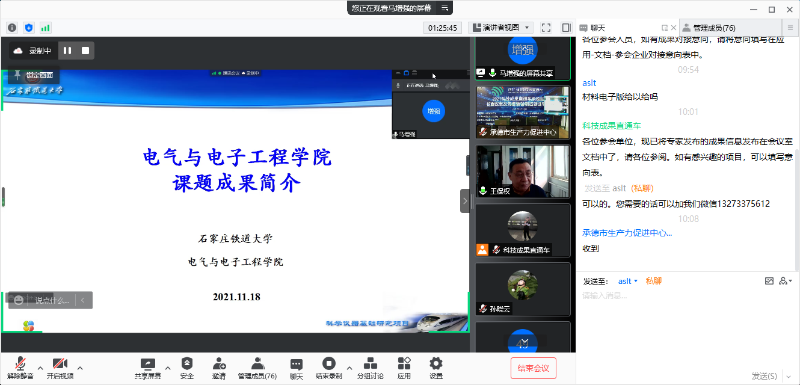
Task: Click the blue security shield status icon
Action: point(29,28)
